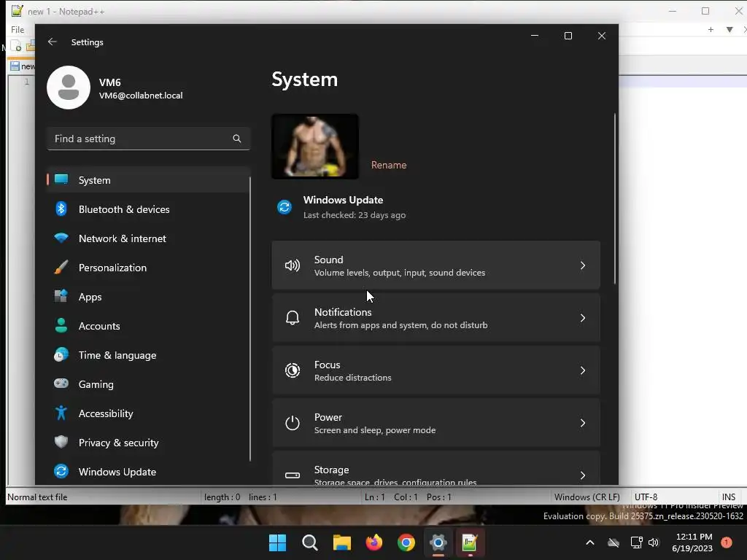This screenshot has width=747, height=560.
Task: Open Windows Update from the sidebar
Action: click(147, 472)
